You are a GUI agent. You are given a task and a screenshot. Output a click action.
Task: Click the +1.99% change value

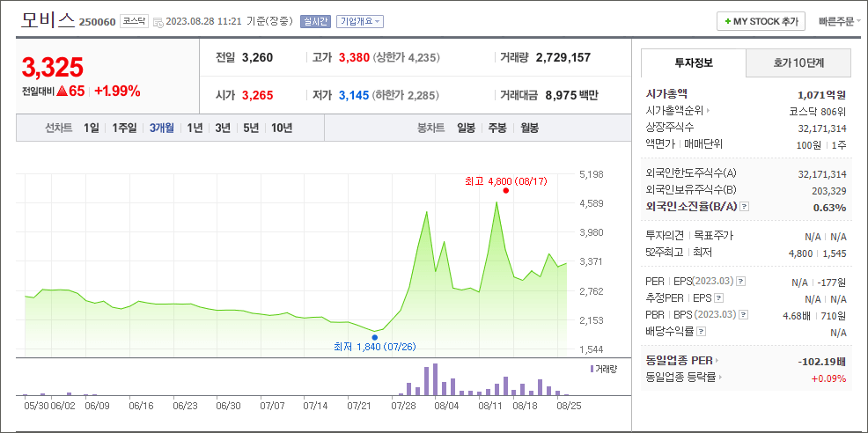(x=117, y=92)
